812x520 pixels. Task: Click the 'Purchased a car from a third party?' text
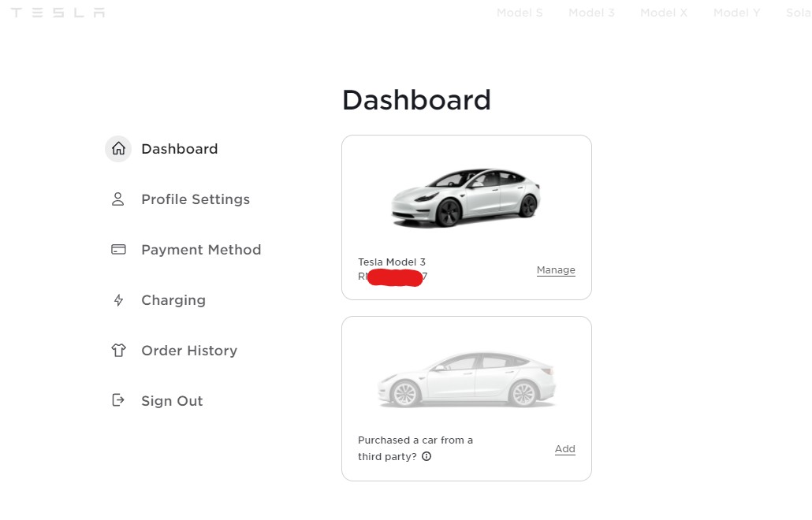tap(415, 448)
